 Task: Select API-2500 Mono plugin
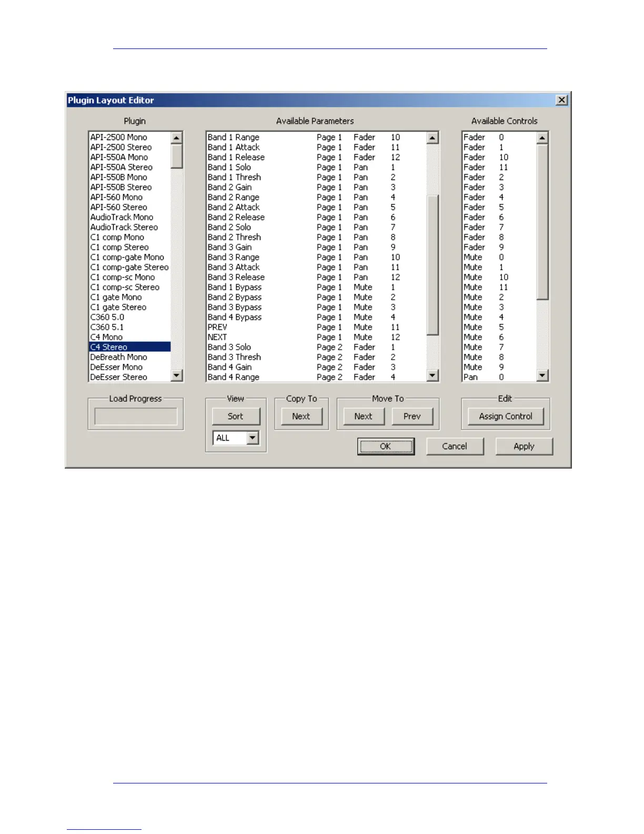[x=130, y=137]
